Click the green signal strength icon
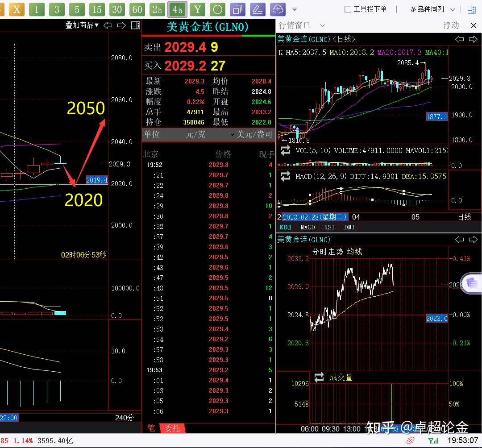This screenshot has width=482, height=448. tap(433, 440)
